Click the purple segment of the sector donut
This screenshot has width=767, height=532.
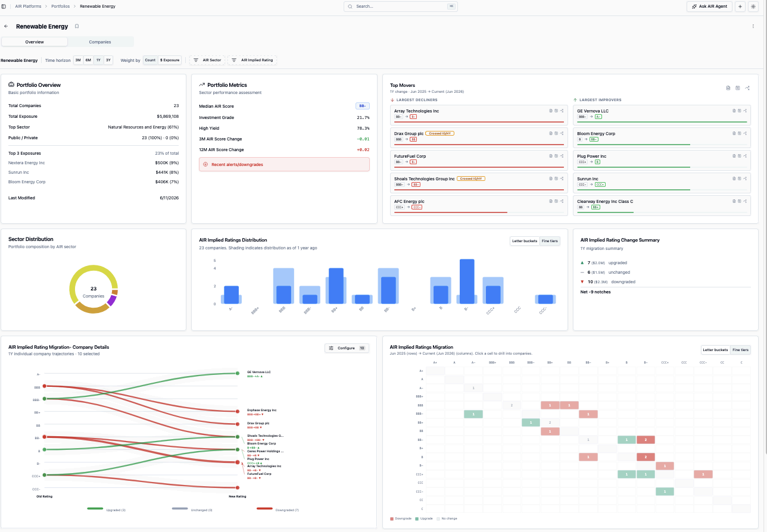tap(111, 300)
